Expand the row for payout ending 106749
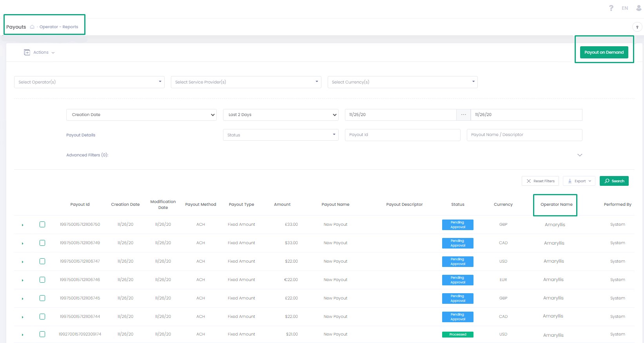Image resolution: width=644 pixels, height=343 pixels. pos(23,243)
